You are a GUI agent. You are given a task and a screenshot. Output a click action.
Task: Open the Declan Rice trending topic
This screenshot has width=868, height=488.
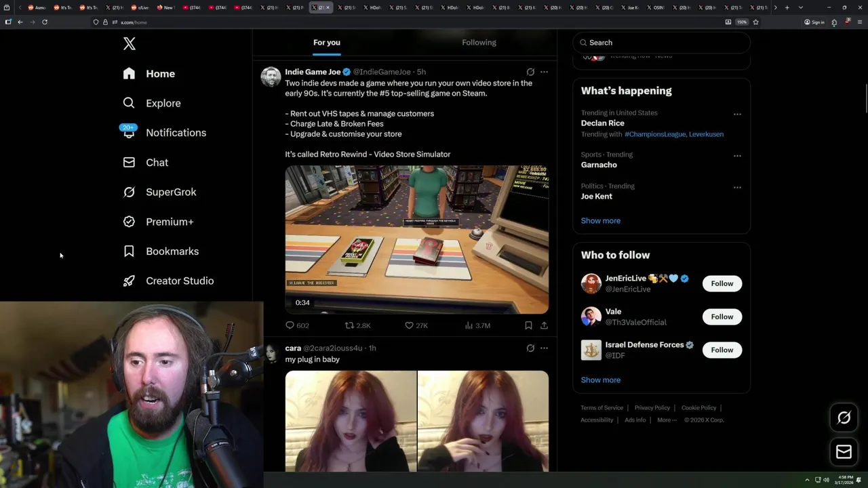(603, 123)
